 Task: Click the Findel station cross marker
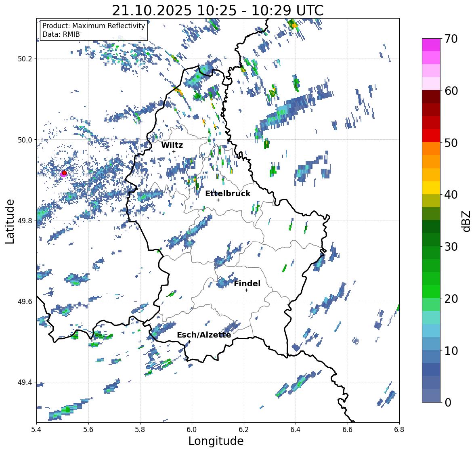246,290
